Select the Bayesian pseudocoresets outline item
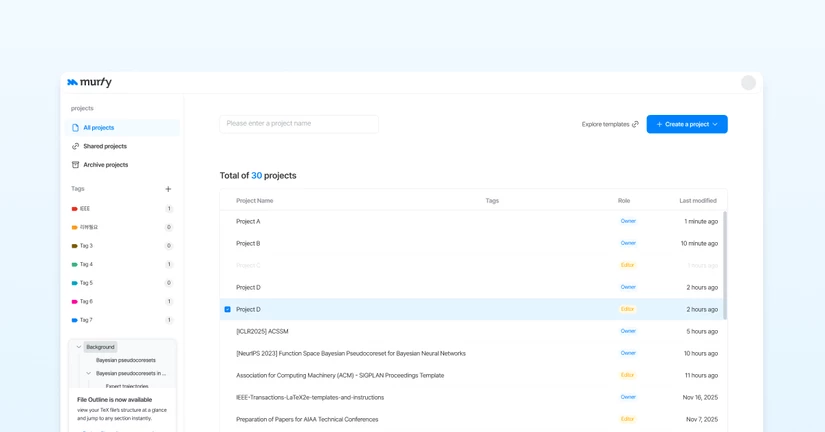Image resolution: width=825 pixels, height=432 pixels. [x=126, y=360]
